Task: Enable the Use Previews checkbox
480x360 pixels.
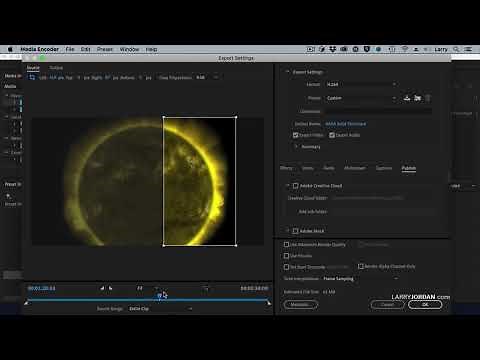Action: (x=286, y=256)
